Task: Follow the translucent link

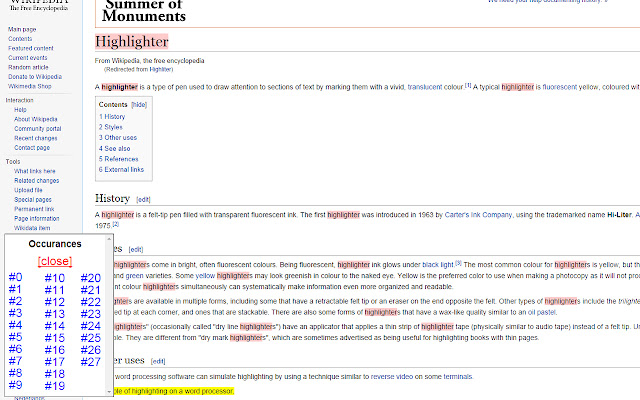Action: (424, 87)
